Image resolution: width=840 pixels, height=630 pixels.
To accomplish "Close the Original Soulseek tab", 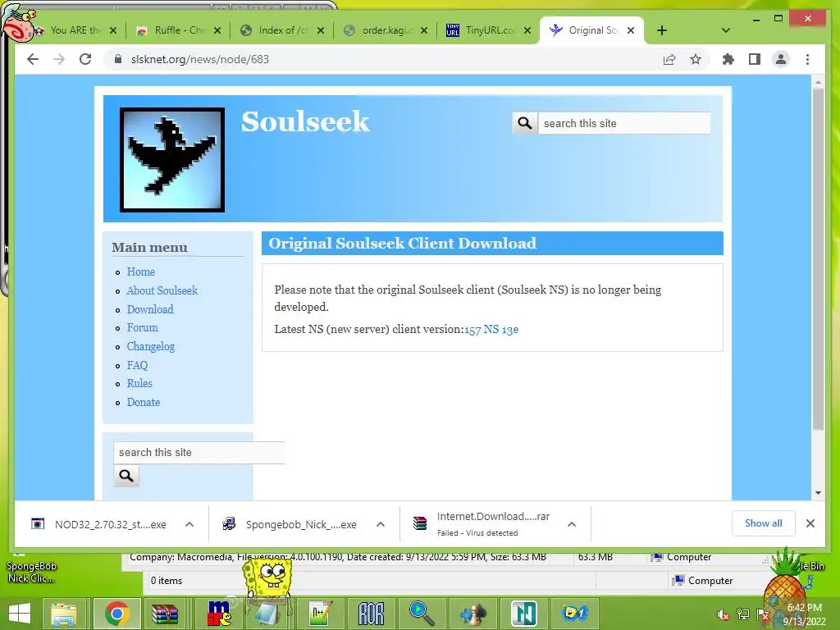I will [631, 30].
